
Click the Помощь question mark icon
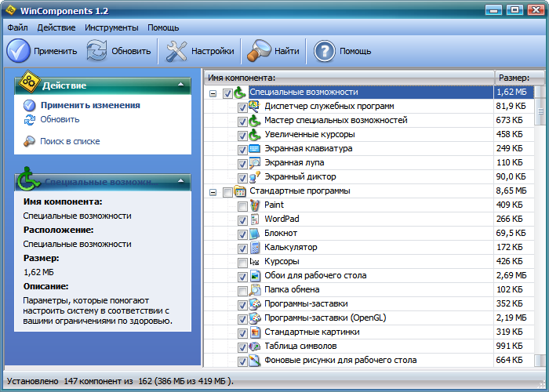click(325, 52)
